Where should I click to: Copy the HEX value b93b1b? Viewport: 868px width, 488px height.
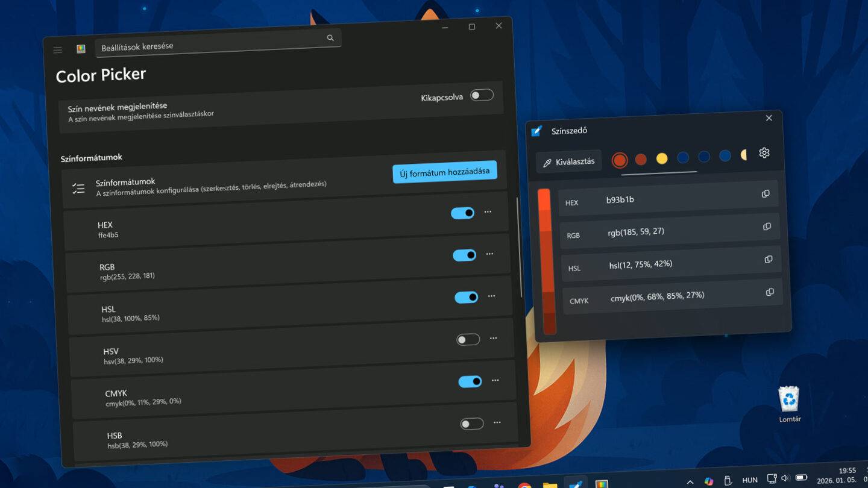(x=766, y=194)
